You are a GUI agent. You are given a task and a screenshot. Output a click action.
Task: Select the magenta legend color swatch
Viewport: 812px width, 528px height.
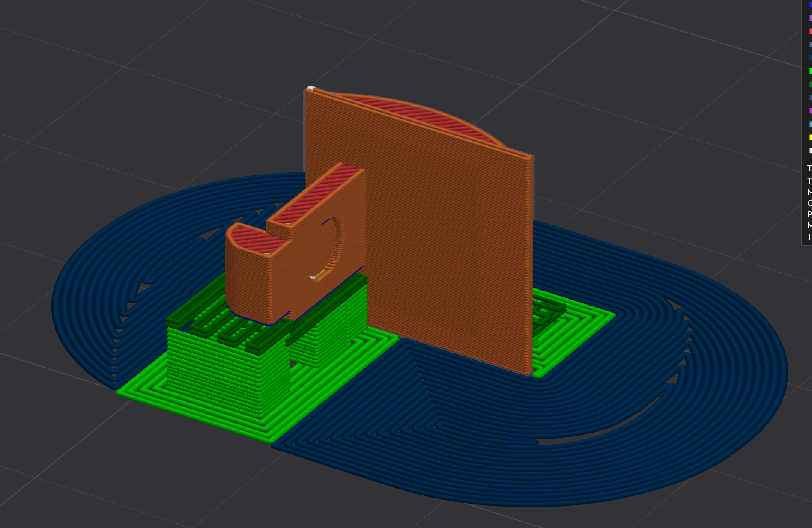click(x=810, y=111)
